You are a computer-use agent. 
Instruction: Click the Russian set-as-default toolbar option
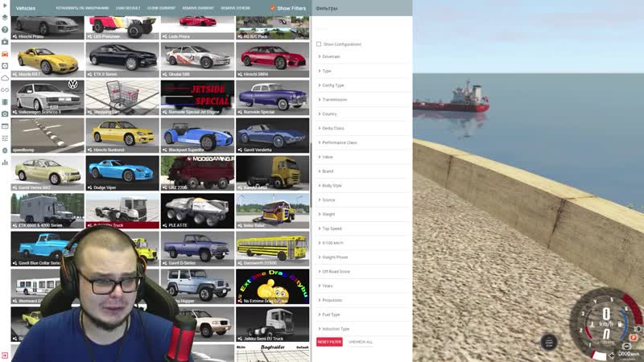point(82,8)
